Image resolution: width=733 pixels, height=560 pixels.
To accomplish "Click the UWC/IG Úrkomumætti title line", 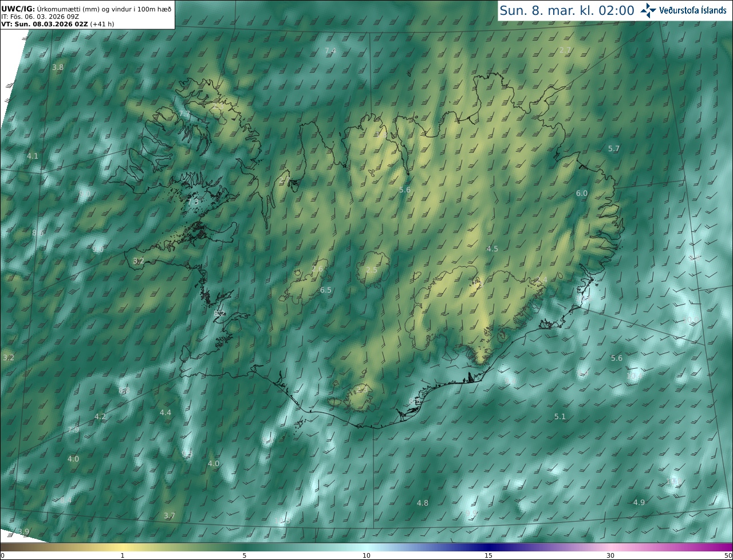I will tap(86, 9).
